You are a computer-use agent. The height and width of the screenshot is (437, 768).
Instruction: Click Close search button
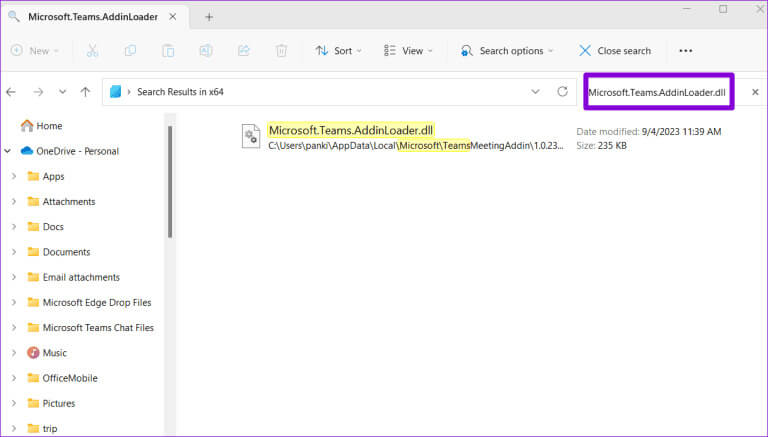(x=615, y=50)
